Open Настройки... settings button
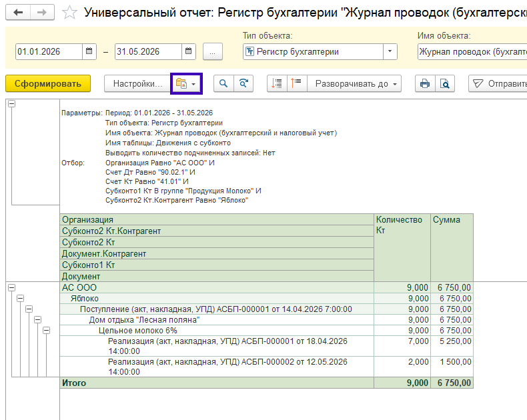Image resolution: width=527 pixels, height=420 pixels. [x=138, y=83]
